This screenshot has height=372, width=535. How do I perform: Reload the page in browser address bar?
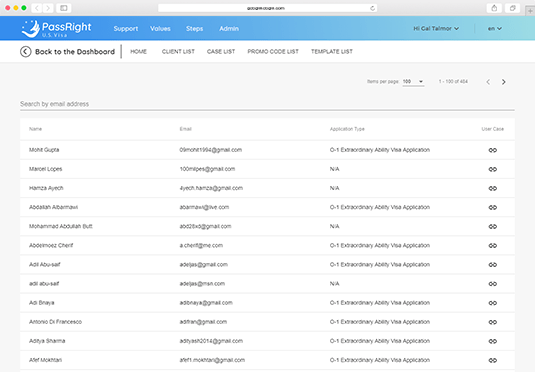point(372,8)
